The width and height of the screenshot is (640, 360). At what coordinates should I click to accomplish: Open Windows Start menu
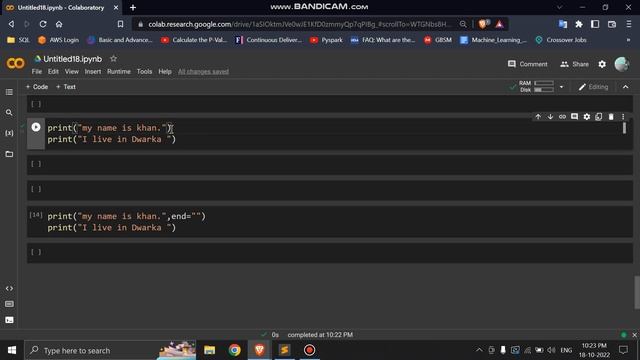(x=12, y=350)
